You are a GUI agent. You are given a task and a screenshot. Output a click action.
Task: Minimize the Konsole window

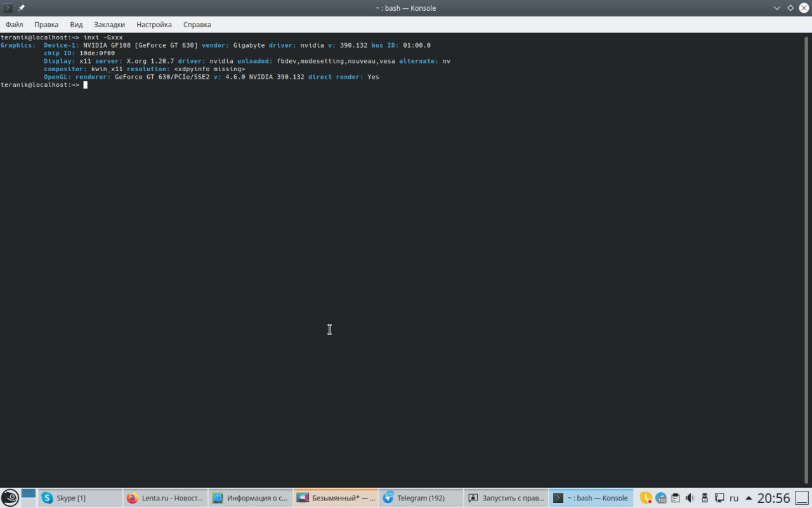click(776, 8)
